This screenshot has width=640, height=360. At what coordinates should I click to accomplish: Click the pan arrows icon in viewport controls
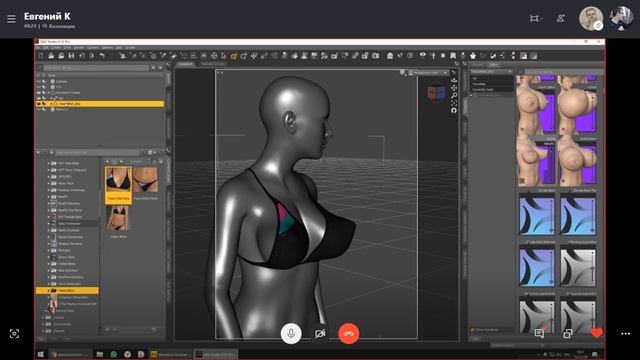pyautogui.click(x=454, y=88)
